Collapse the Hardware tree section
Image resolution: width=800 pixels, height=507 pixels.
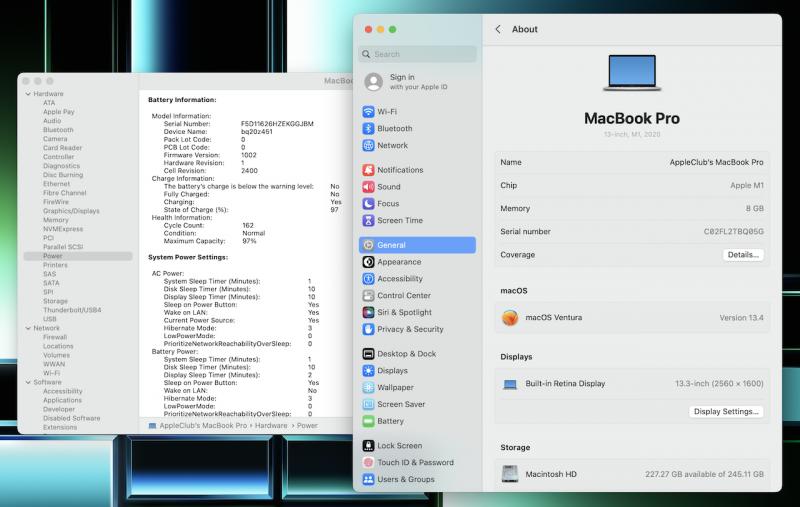coord(27,94)
